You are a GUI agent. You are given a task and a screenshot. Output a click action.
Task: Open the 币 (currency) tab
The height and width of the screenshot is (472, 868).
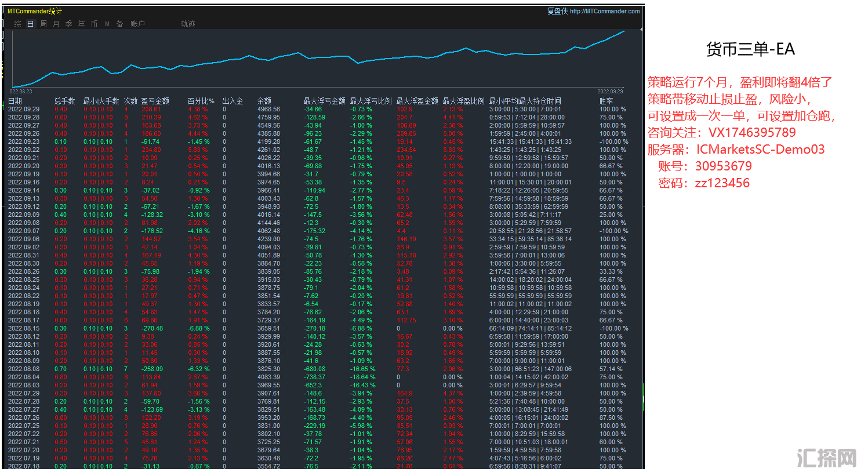tap(95, 24)
